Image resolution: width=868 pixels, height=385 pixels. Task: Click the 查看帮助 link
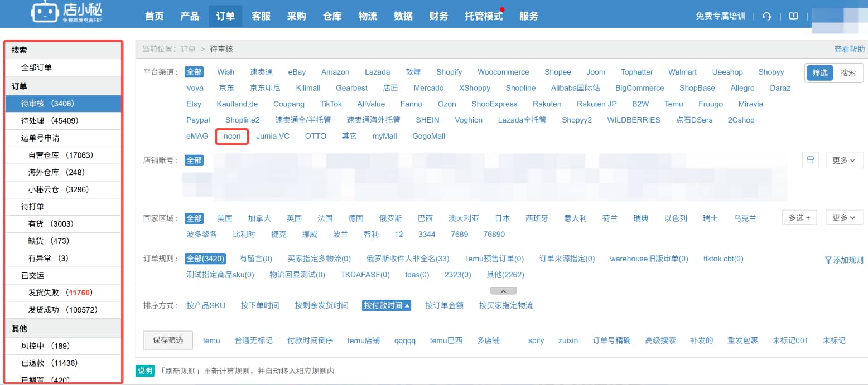(850, 49)
